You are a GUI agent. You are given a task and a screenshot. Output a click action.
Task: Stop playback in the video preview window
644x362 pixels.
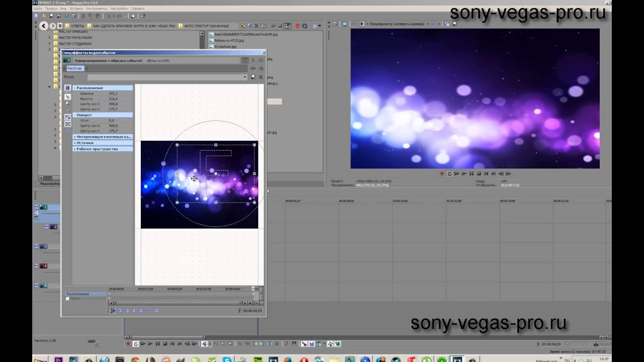[479, 173]
